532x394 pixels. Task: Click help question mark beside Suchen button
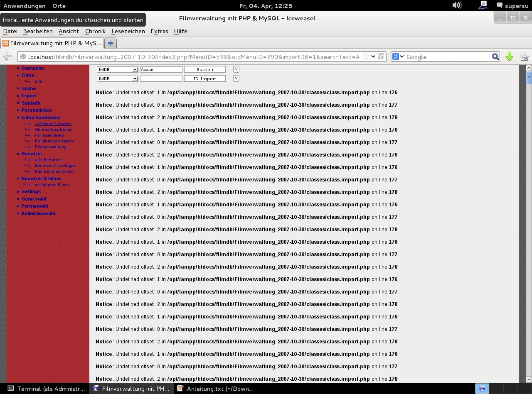[x=236, y=69]
